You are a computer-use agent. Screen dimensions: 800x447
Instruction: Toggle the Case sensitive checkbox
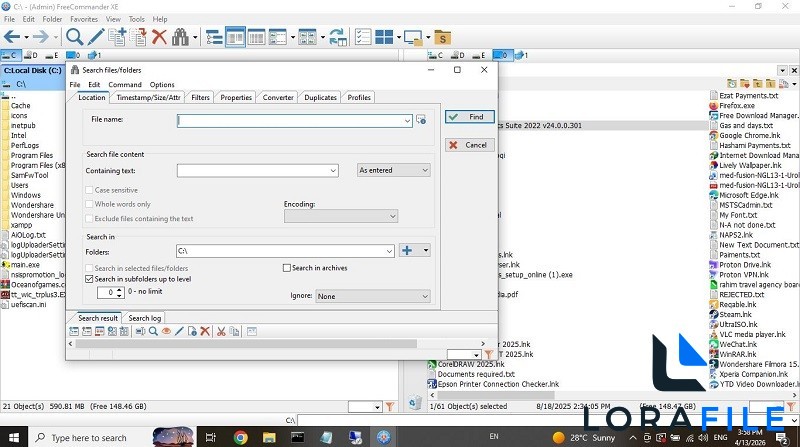89,190
